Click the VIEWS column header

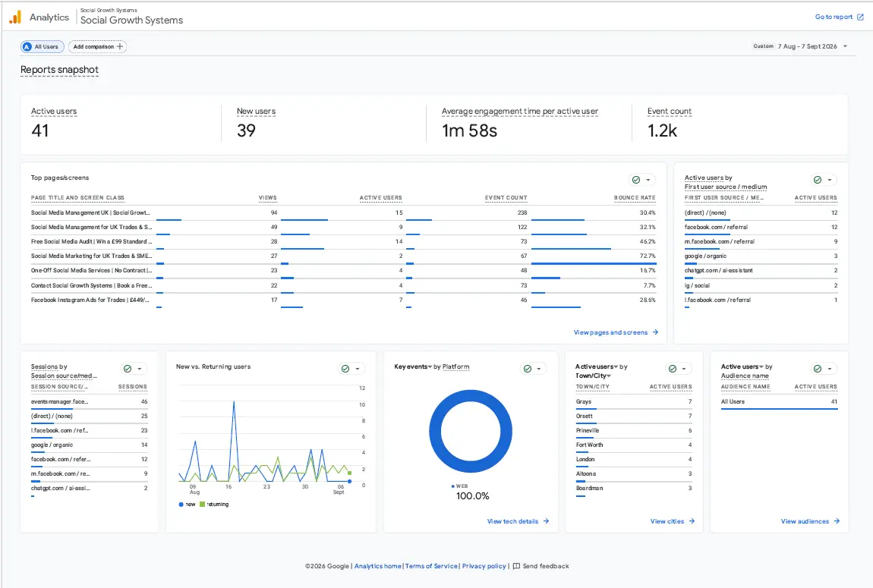pos(267,198)
